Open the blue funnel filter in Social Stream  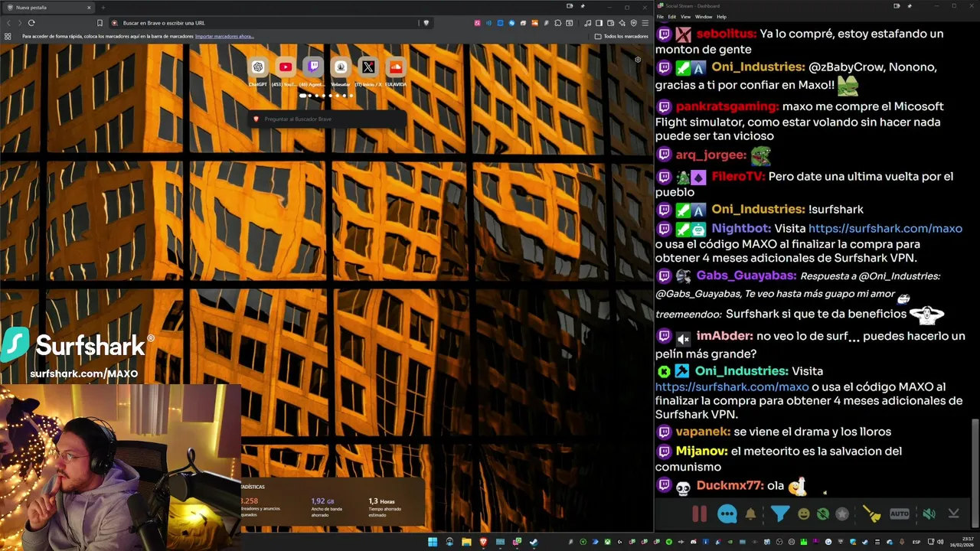pyautogui.click(x=779, y=514)
